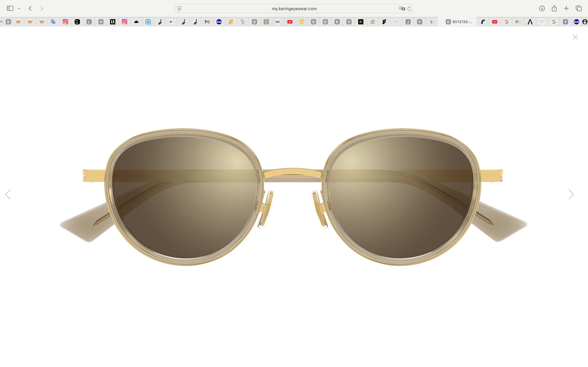Viewport: 588px width, 367px height.
Task: Select the my.keringeyewear.com address field
Action: point(294,8)
